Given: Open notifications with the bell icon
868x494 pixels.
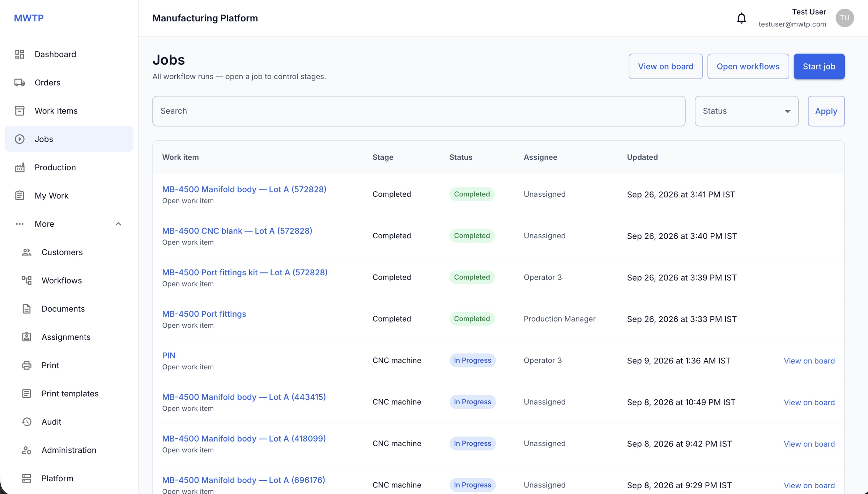Looking at the screenshot, I should 741,18.
